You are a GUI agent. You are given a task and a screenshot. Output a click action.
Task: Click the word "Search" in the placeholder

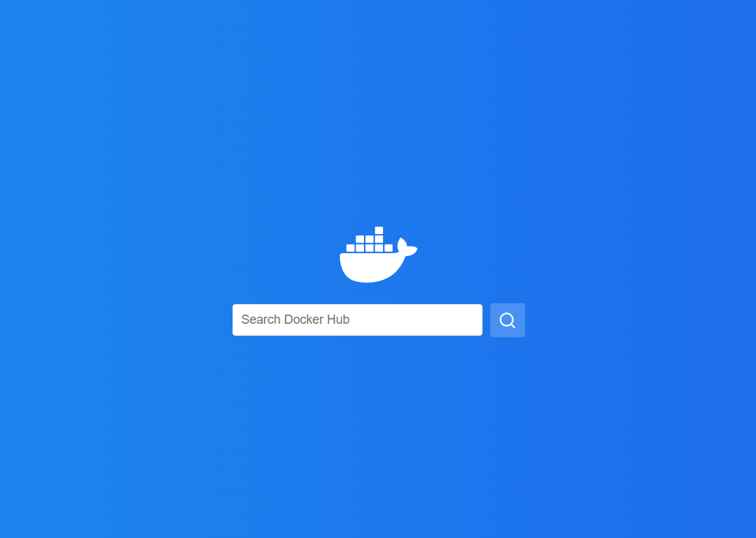[x=261, y=320]
